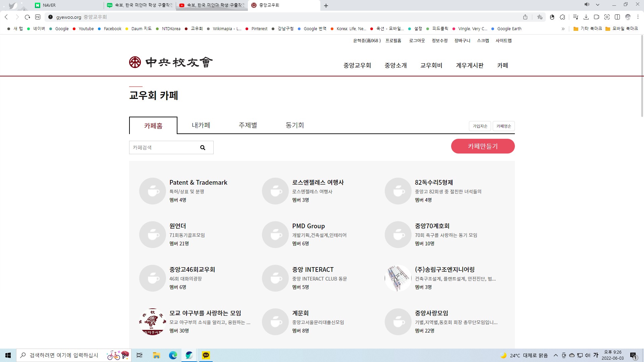Open the browser extensions puzzle icon

pos(562,17)
